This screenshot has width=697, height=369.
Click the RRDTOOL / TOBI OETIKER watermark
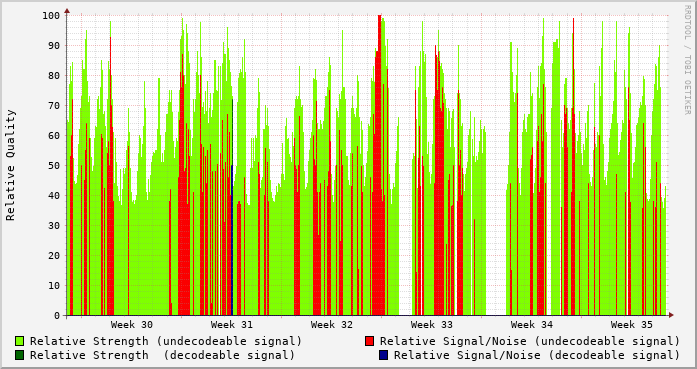[x=687, y=60]
